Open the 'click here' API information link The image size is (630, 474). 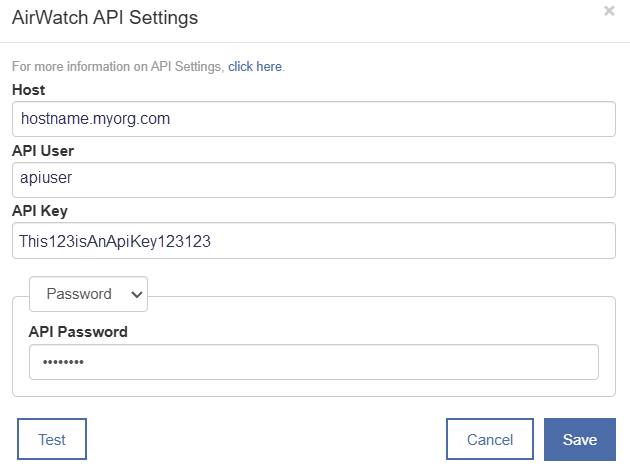[x=255, y=66]
